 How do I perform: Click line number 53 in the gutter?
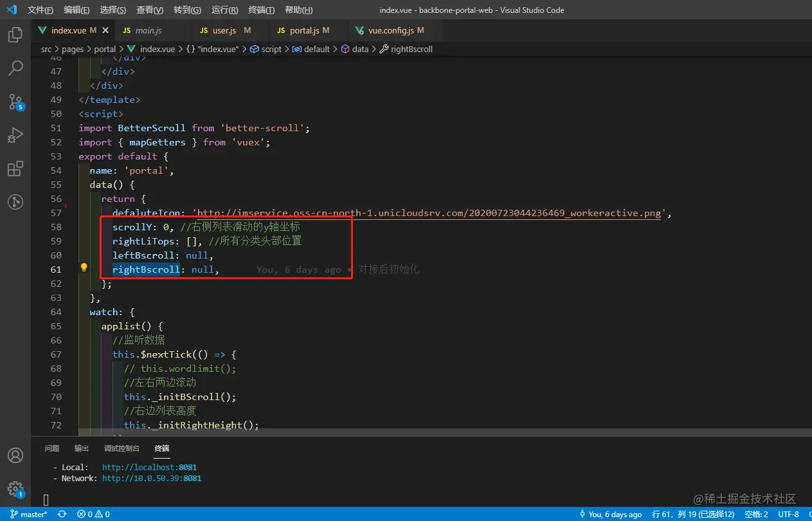56,156
